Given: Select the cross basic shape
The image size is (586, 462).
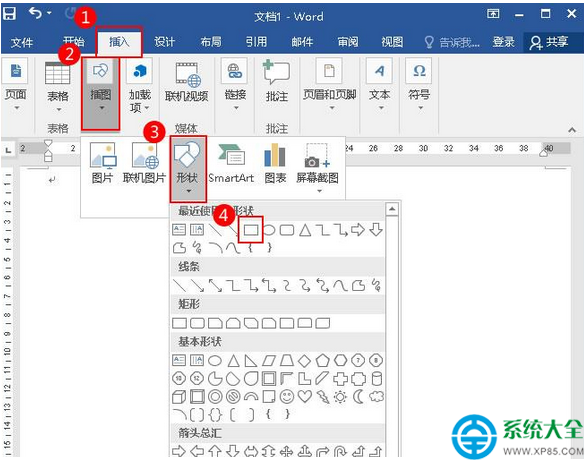Looking at the screenshot, I should [340, 379].
